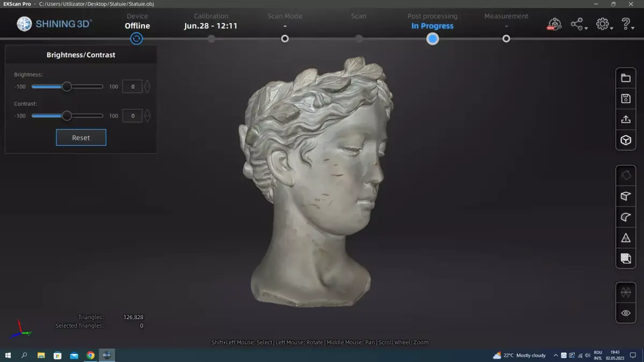The width and height of the screenshot is (644, 362).
Task: Open the Device Offline step
Action: 137,21
